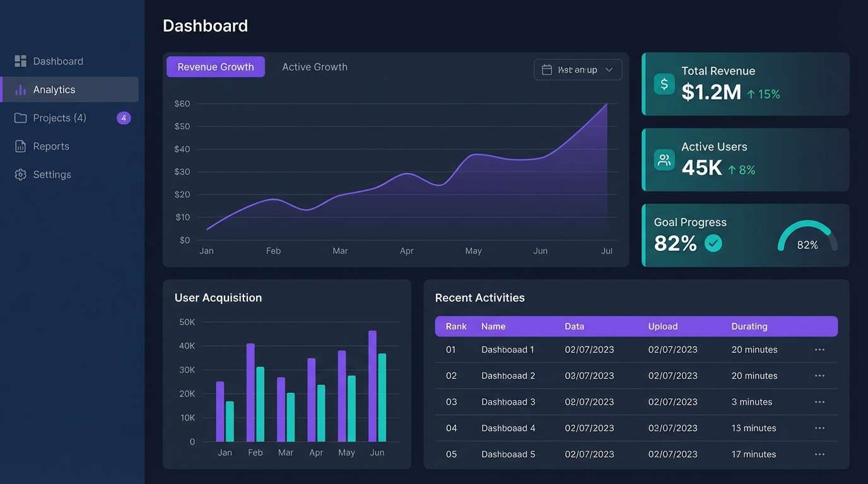The image size is (868, 484).
Task: Switch to the Active Growth tab
Action: coord(314,66)
